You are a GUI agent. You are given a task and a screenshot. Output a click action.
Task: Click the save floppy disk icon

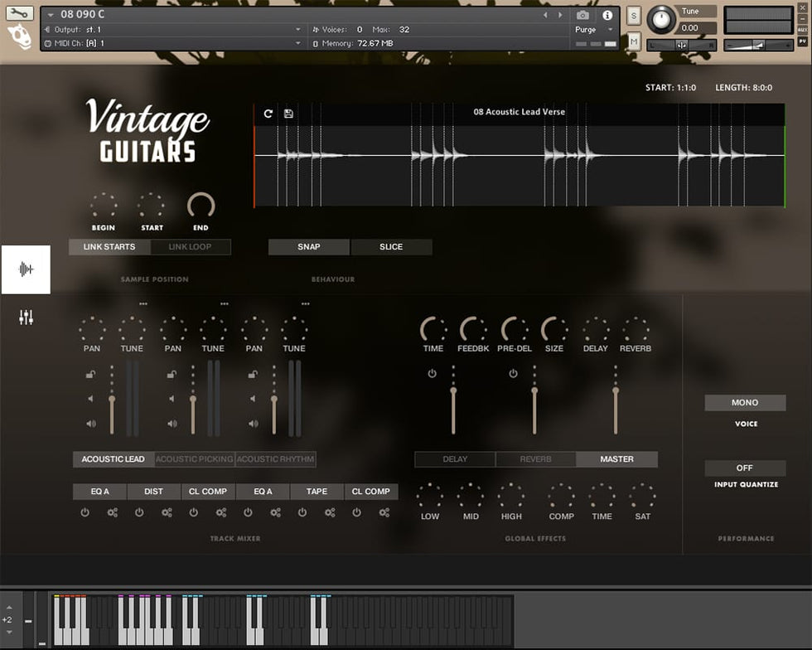click(x=288, y=114)
